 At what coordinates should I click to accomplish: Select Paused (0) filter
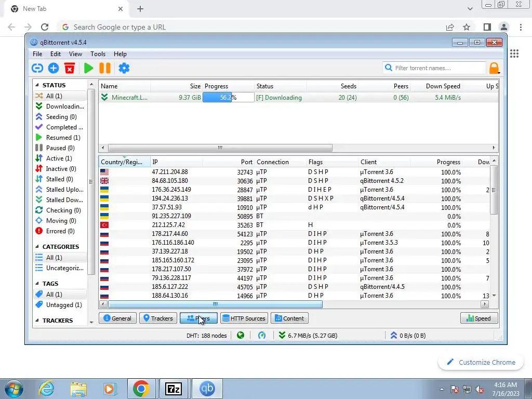point(60,148)
